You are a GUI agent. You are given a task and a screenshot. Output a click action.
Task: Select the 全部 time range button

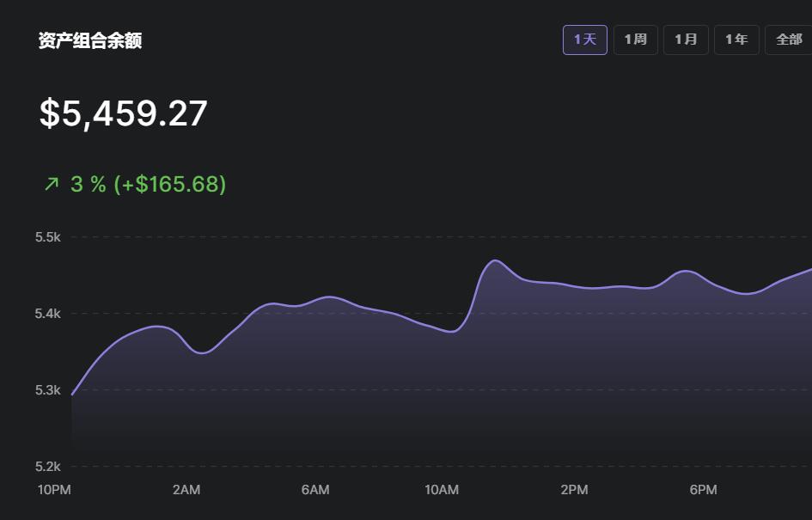coord(788,40)
